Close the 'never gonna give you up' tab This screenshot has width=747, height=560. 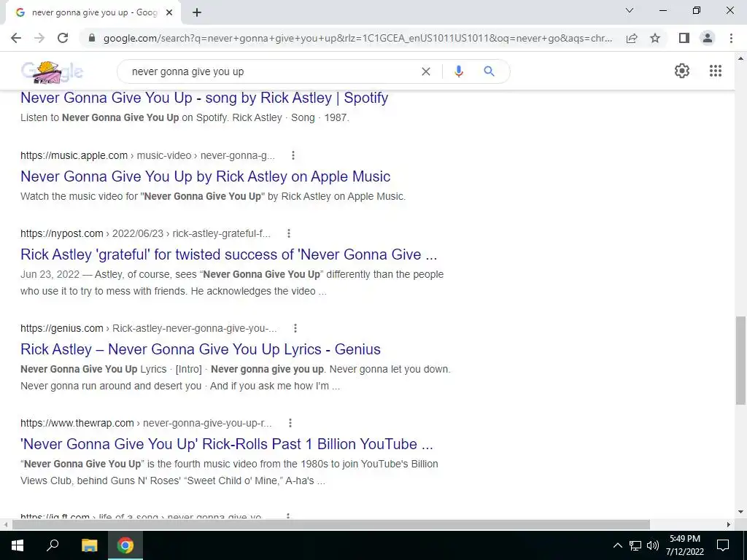169,13
